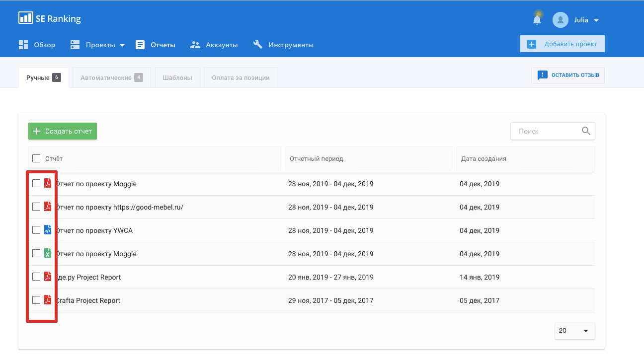Open the Julia account menu
This screenshot has height=360, width=644.
point(576,20)
